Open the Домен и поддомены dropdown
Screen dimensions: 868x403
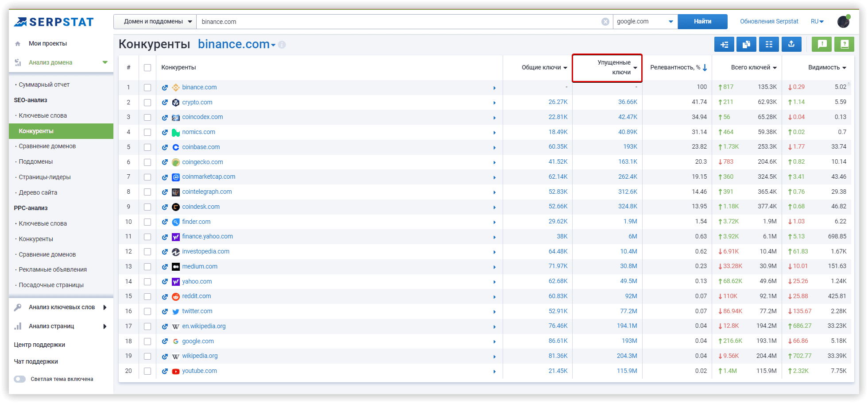pyautogui.click(x=155, y=22)
